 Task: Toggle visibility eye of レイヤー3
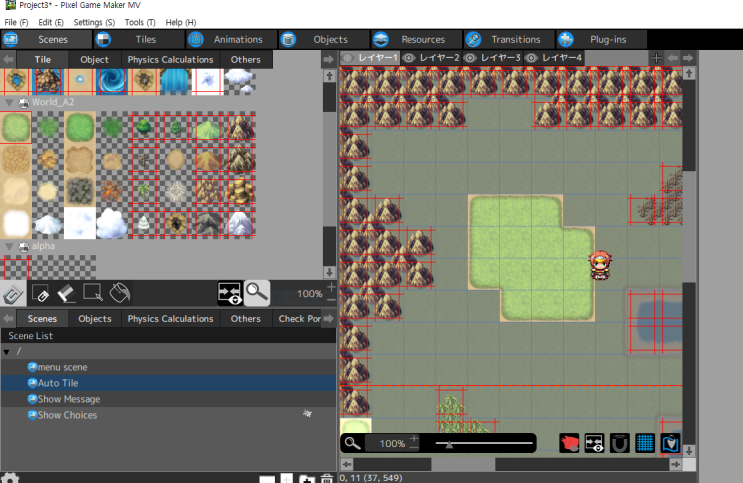(x=470, y=58)
